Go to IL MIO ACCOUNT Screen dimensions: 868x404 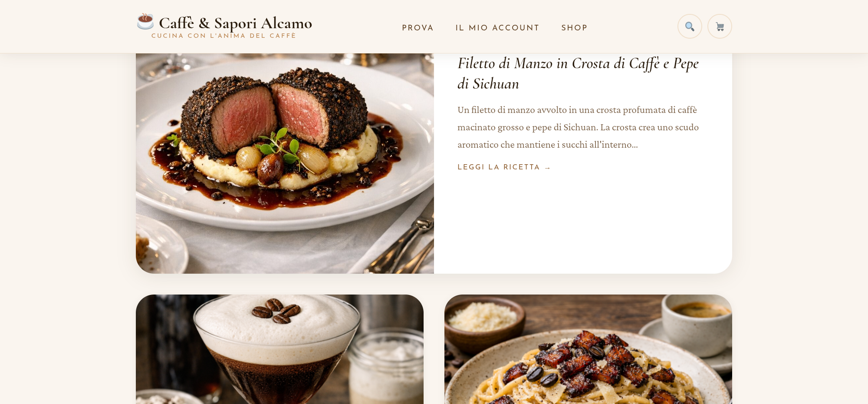click(497, 28)
